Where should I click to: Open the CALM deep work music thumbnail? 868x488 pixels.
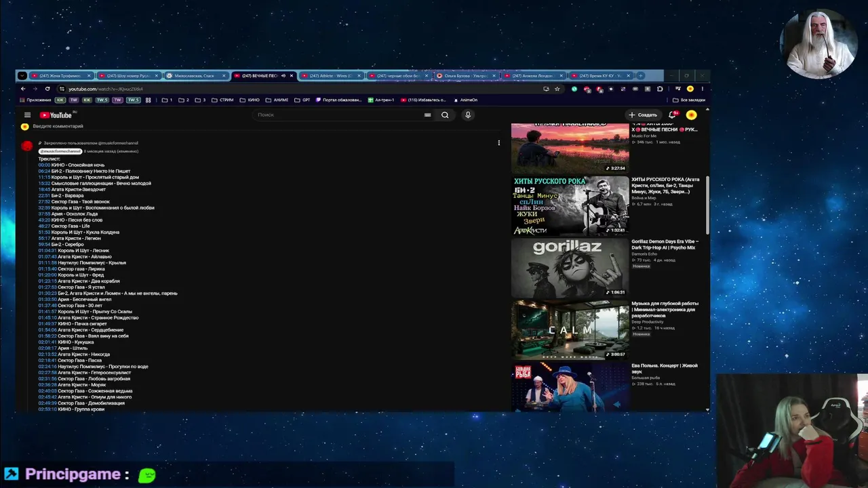pyautogui.click(x=570, y=330)
